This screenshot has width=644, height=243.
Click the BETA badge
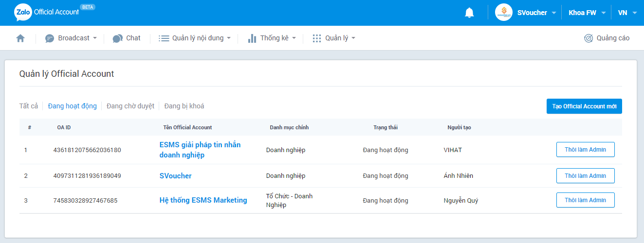[x=88, y=7]
